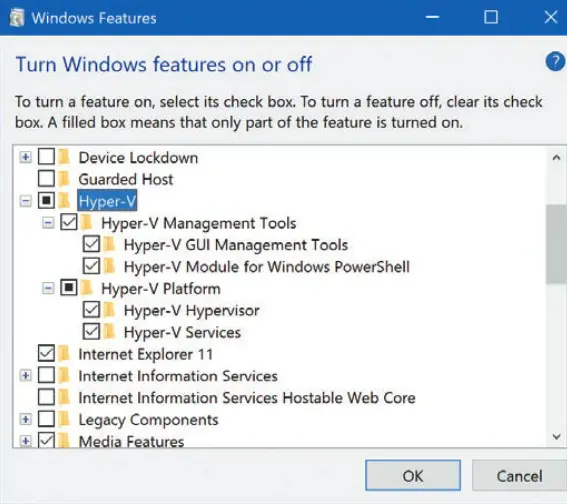Enable the Guarded Host checkbox

click(46, 179)
